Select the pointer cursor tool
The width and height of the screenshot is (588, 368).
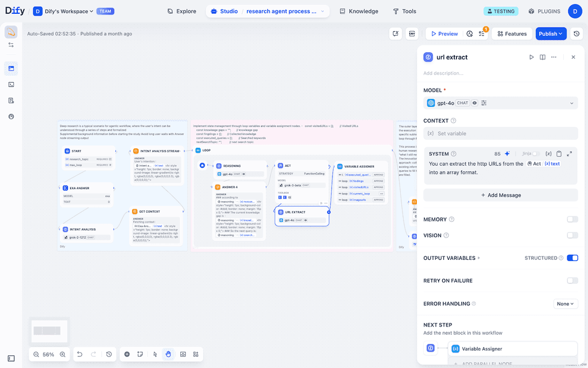154,354
